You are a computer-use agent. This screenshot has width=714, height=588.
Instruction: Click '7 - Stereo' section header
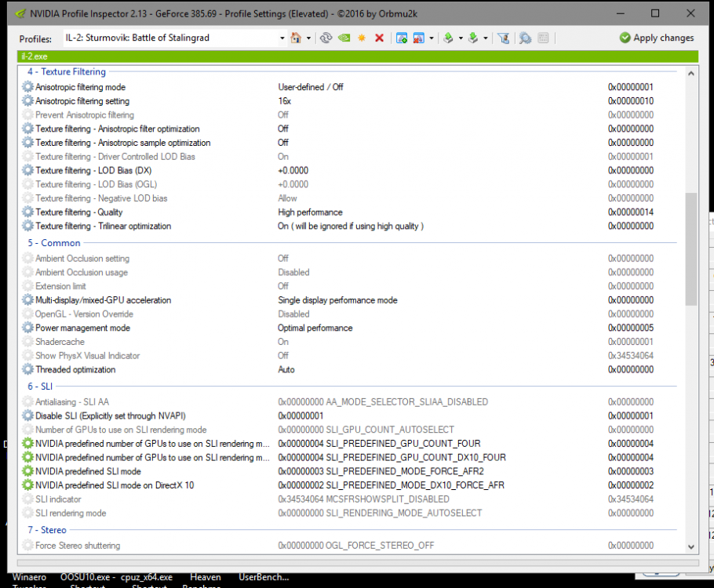click(47, 530)
